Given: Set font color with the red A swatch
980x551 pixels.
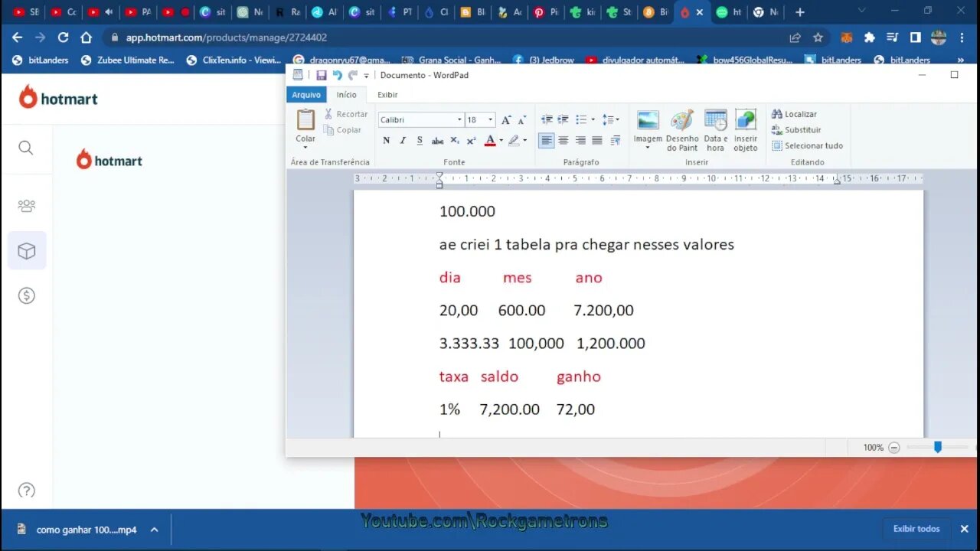Looking at the screenshot, I should point(490,141).
